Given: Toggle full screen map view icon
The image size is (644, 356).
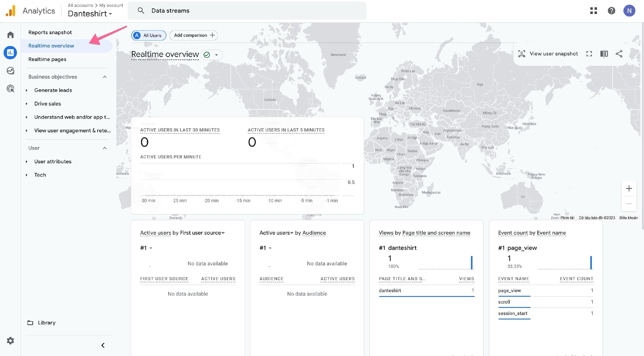Looking at the screenshot, I should (x=589, y=54).
